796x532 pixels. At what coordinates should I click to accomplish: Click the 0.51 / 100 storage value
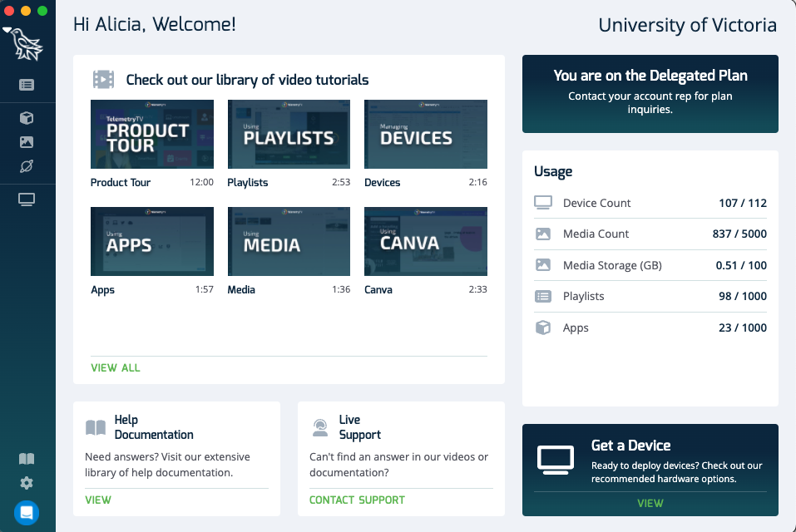(741, 265)
